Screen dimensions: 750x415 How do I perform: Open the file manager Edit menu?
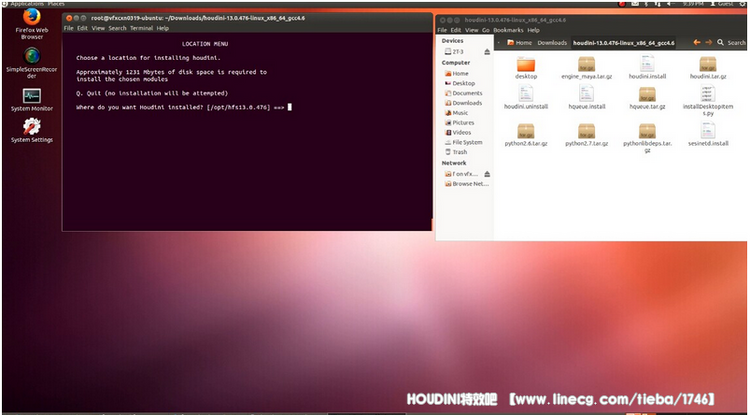pos(456,30)
